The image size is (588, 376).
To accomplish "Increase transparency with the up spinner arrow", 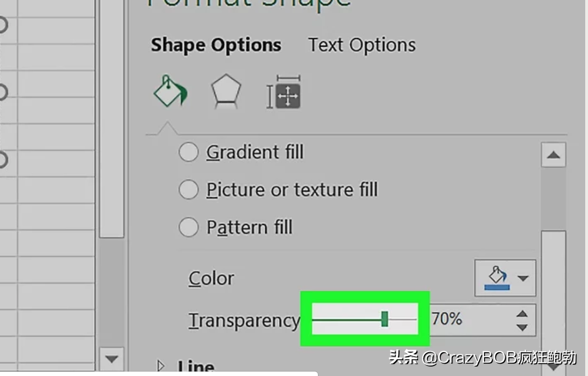I will 522,314.
